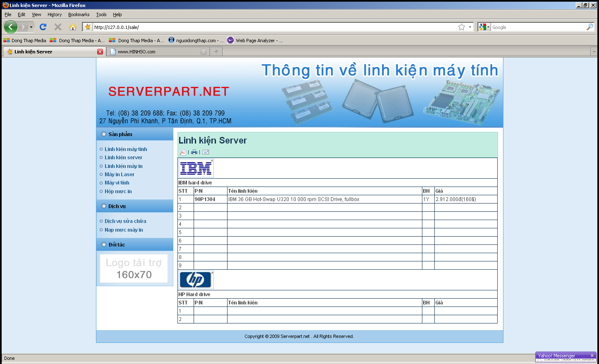Click the site favicon in address bar
Image resolution: width=599 pixels, height=364 pixels.
tap(87, 27)
